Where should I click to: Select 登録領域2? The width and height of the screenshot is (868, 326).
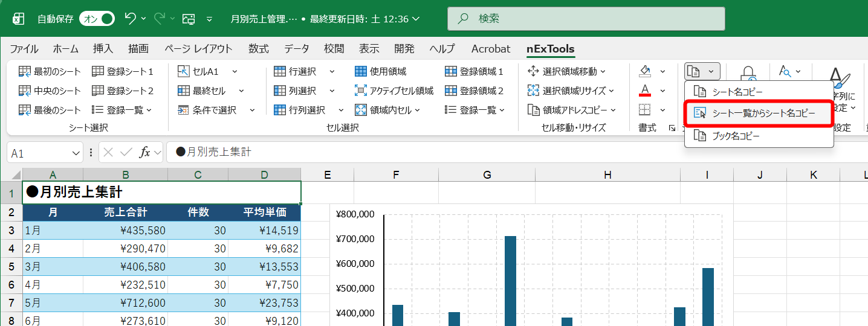pos(474,91)
